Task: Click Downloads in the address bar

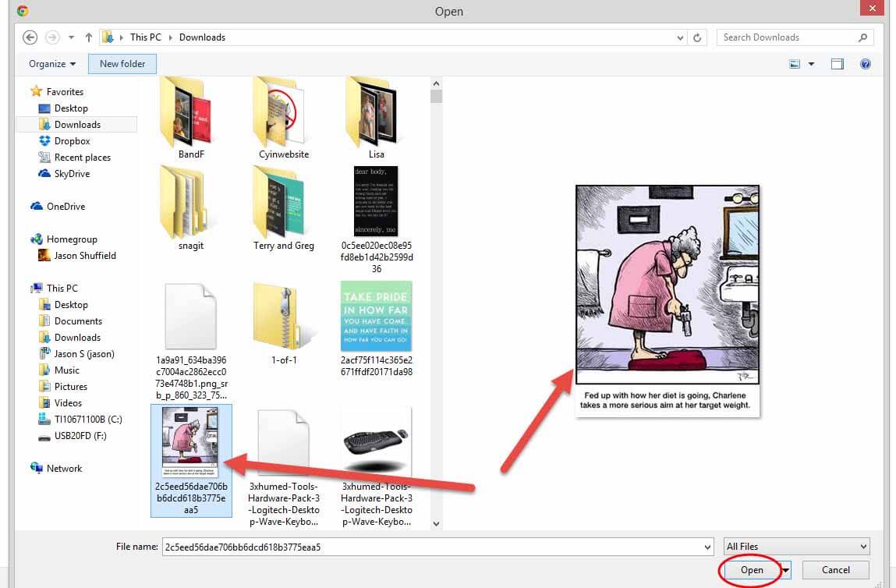Action: tap(202, 37)
